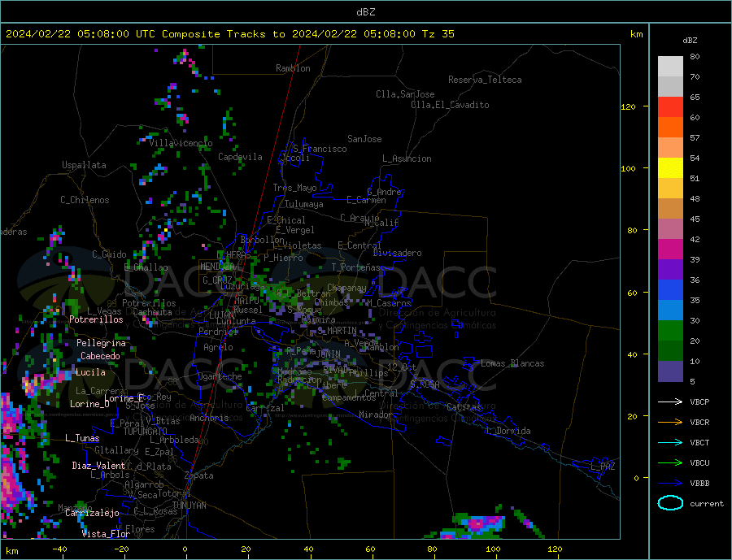Click the 'C_Chilenos' map label
The image size is (732, 560).
(x=85, y=200)
